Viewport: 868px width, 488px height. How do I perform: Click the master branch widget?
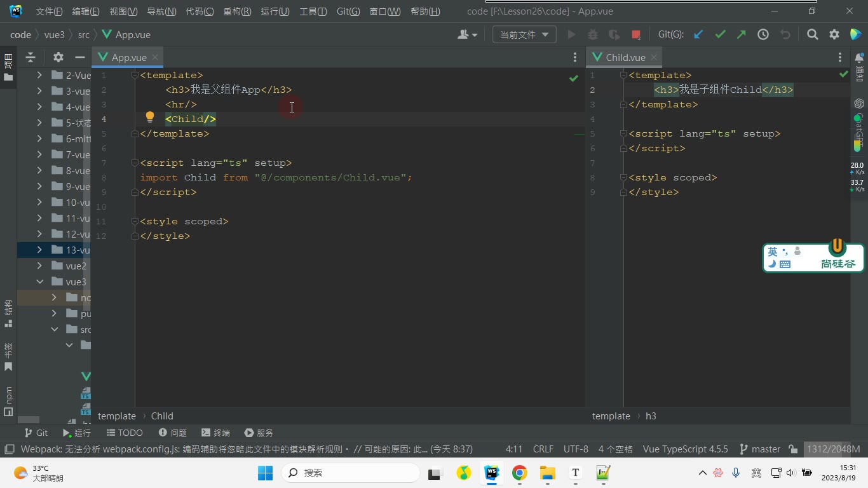click(760, 449)
